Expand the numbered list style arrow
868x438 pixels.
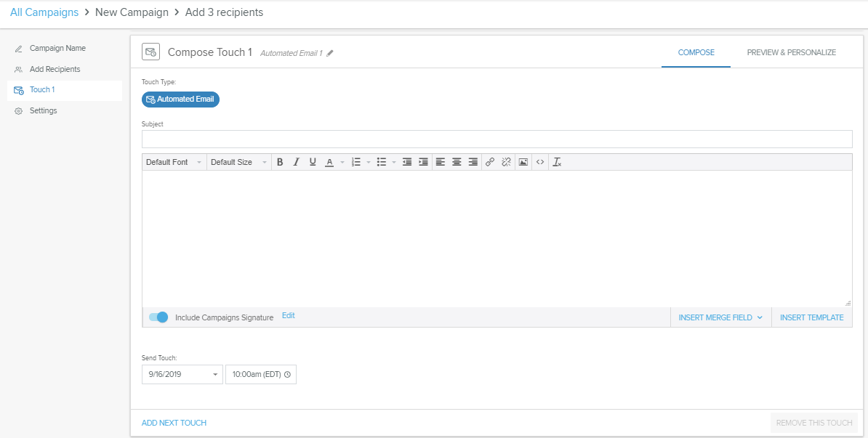368,162
